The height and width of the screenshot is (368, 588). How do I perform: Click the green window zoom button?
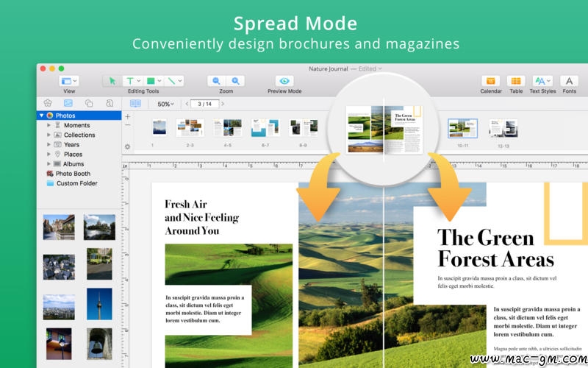61,68
